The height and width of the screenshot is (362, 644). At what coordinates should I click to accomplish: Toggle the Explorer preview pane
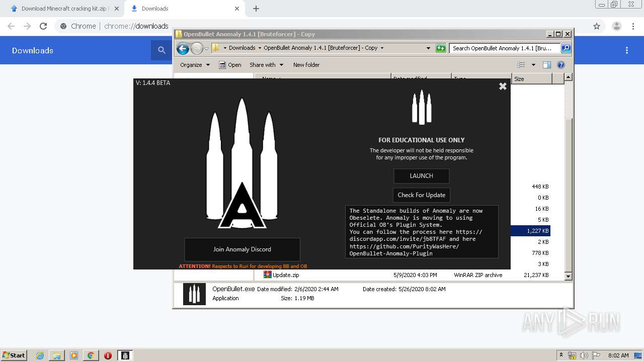(x=547, y=65)
